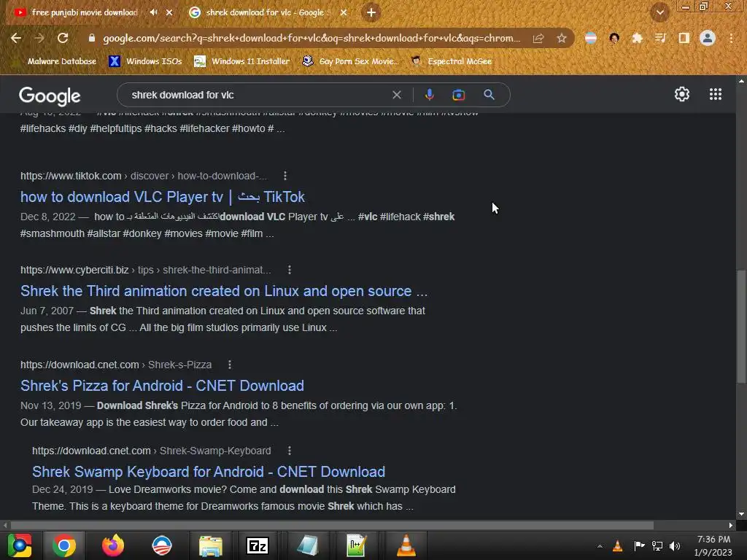
Task: Open 7-Zip from the taskbar
Action: click(x=258, y=545)
